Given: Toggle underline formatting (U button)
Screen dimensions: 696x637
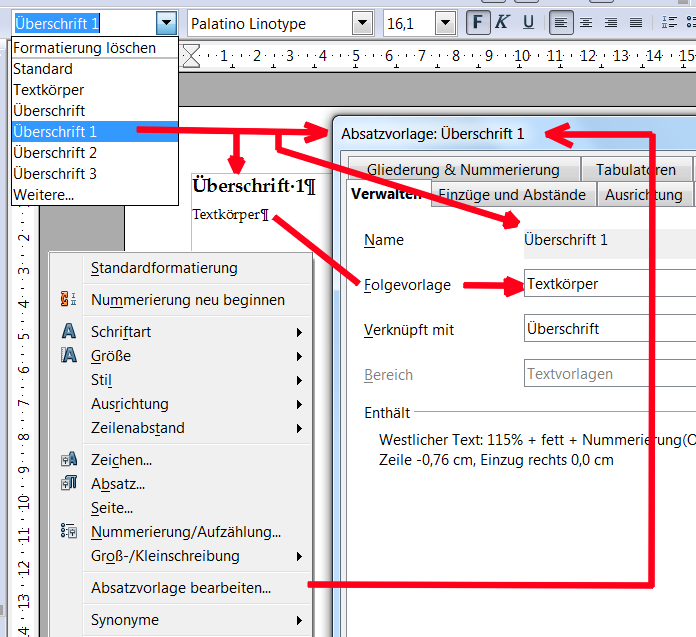Looking at the screenshot, I should pos(526,23).
